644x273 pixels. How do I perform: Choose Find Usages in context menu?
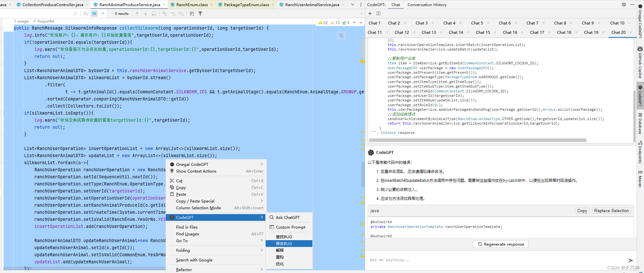[x=216, y=234]
